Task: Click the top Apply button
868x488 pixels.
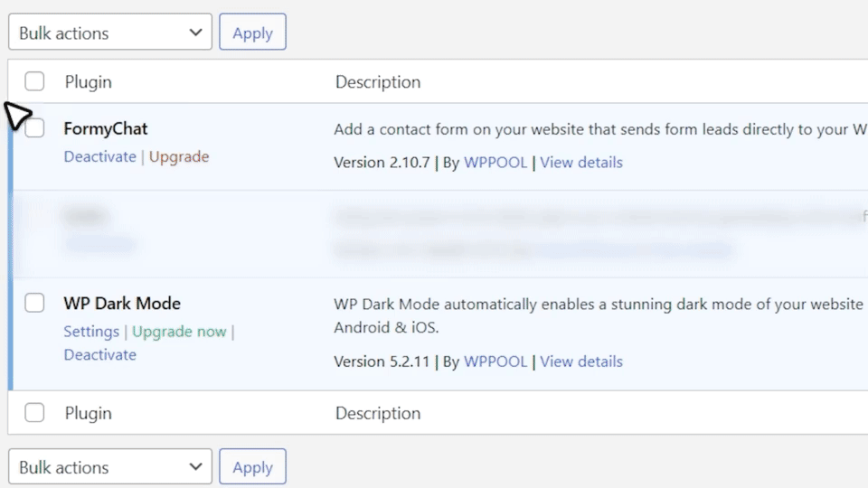Action: coord(252,33)
